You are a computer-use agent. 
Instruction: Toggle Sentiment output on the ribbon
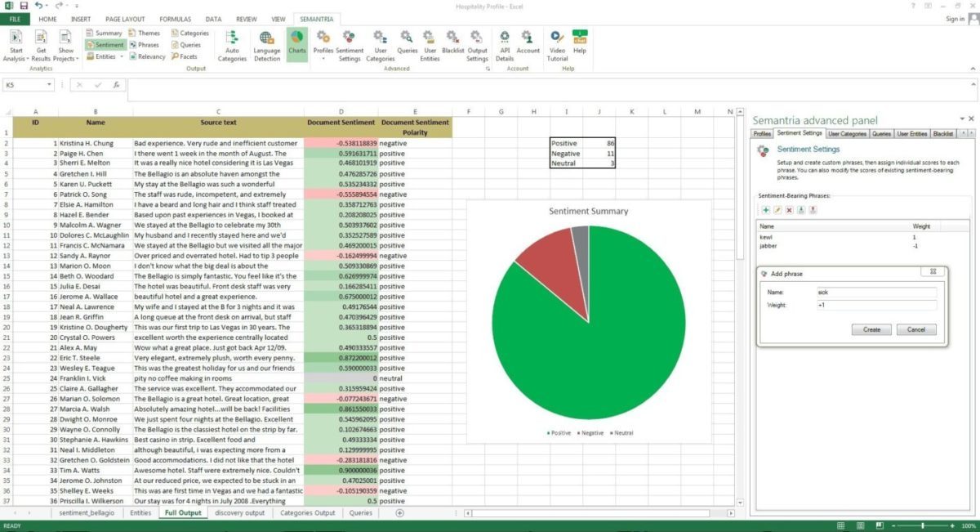[105, 44]
